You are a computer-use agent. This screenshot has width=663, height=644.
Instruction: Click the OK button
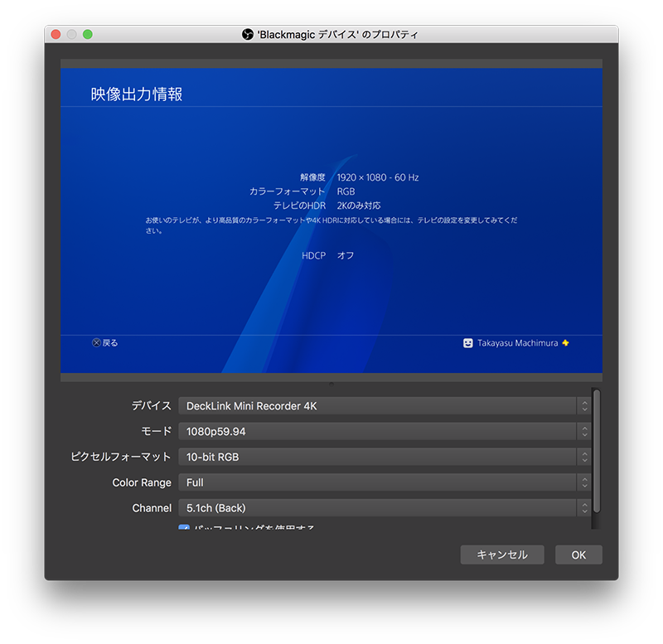coord(578,554)
